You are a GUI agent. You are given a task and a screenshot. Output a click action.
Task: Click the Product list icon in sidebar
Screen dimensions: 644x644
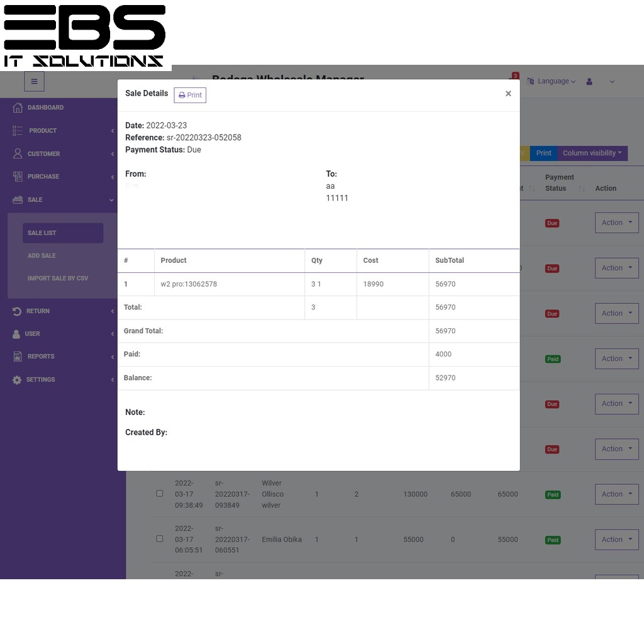coord(17,131)
